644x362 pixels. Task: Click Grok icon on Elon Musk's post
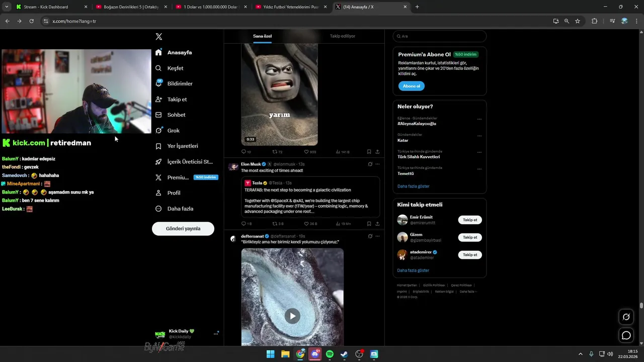[x=370, y=164]
